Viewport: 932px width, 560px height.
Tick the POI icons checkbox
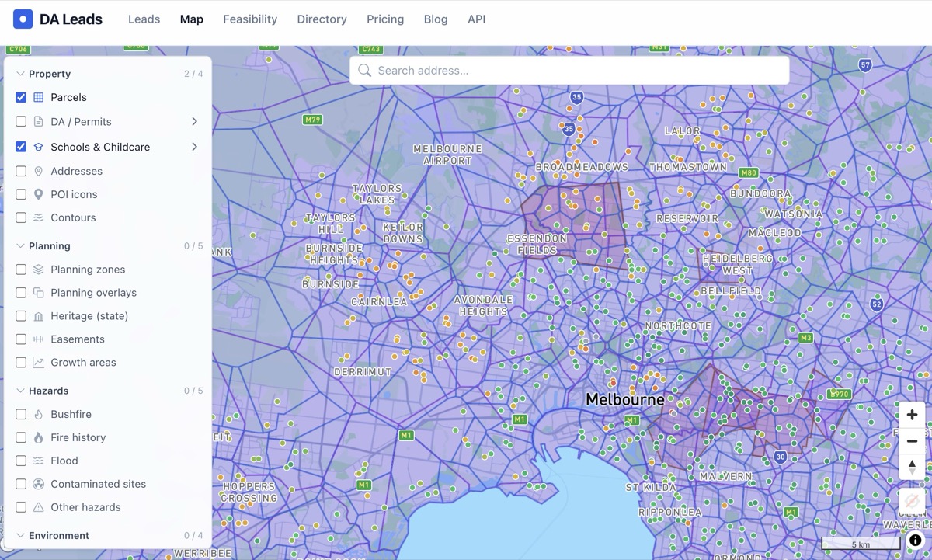pos(21,194)
